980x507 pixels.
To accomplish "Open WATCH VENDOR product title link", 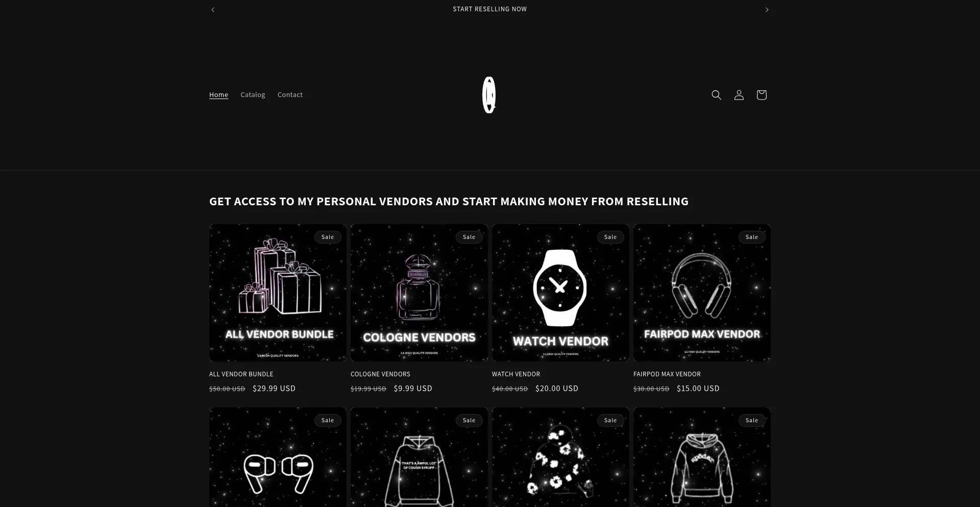I will [516, 374].
